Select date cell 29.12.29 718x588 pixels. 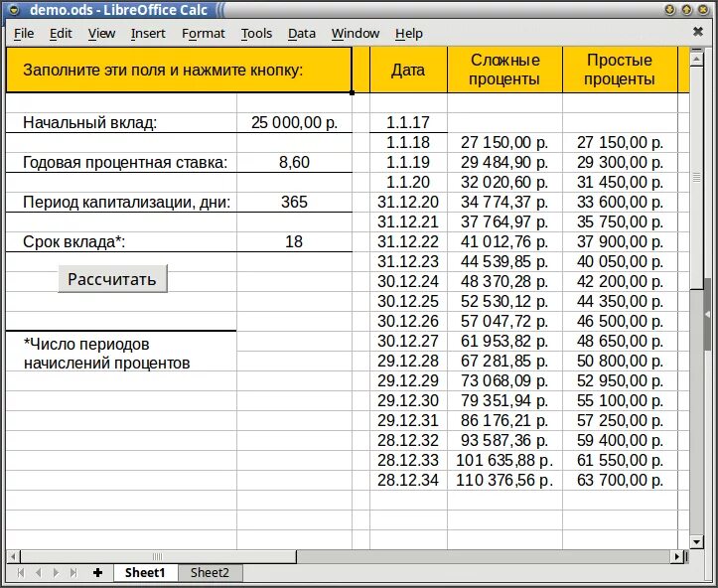[x=408, y=380]
